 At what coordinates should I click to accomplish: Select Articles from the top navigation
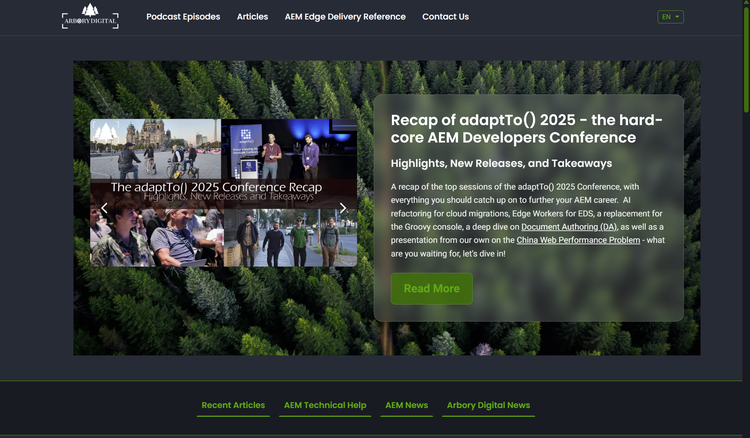[x=252, y=17]
